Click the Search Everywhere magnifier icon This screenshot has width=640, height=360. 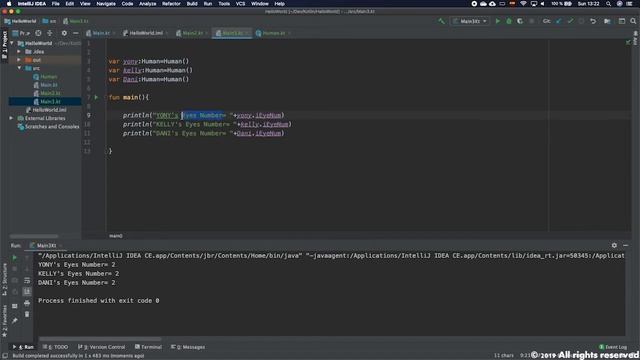[633, 21]
